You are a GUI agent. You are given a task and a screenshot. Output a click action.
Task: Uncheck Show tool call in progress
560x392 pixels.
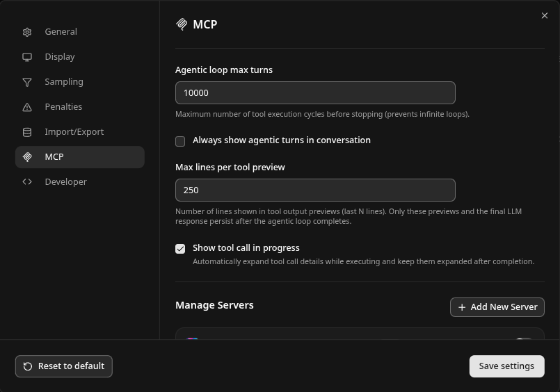tap(180, 249)
